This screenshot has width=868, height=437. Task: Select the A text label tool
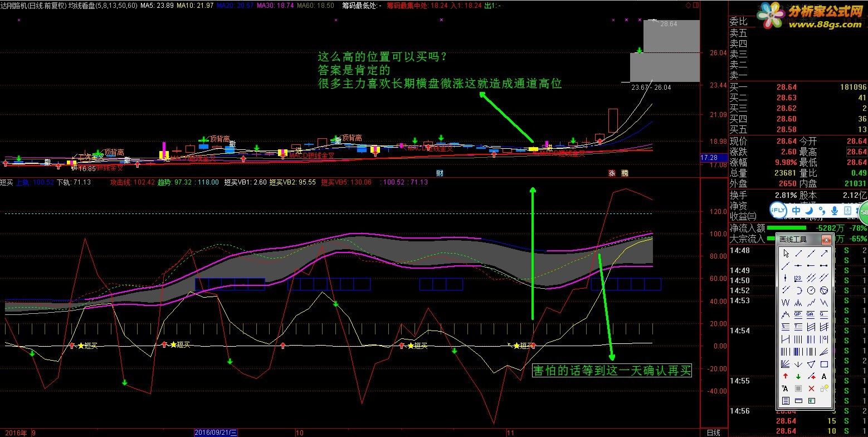[824, 376]
